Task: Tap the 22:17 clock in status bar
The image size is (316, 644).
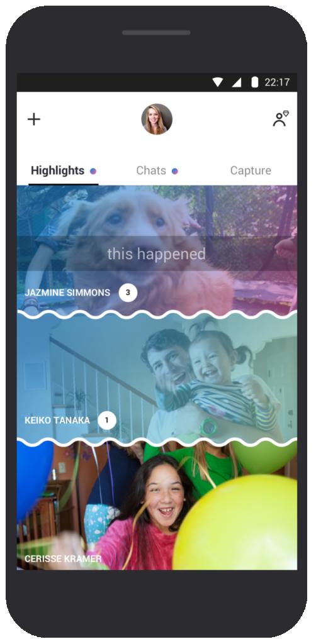Action: 277,82
